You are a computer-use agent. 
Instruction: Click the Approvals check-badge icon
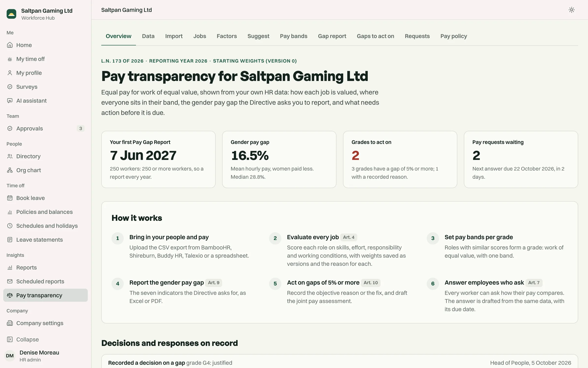[x=10, y=129]
